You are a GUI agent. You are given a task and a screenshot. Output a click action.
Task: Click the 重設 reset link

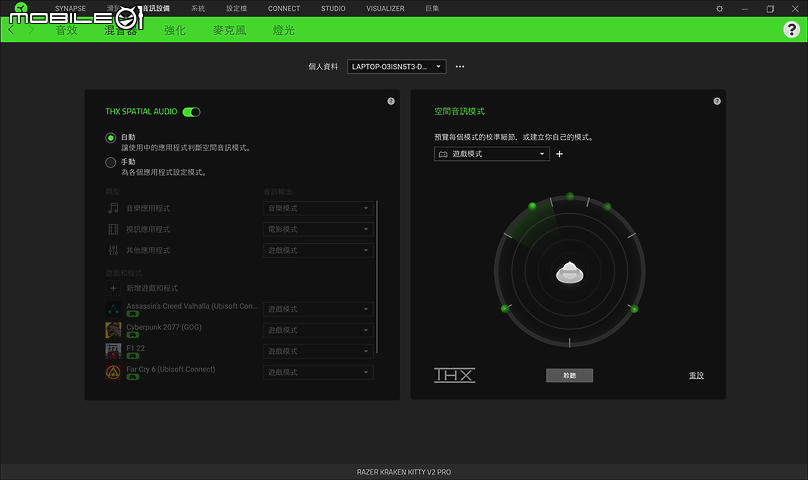click(x=696, y=375)
